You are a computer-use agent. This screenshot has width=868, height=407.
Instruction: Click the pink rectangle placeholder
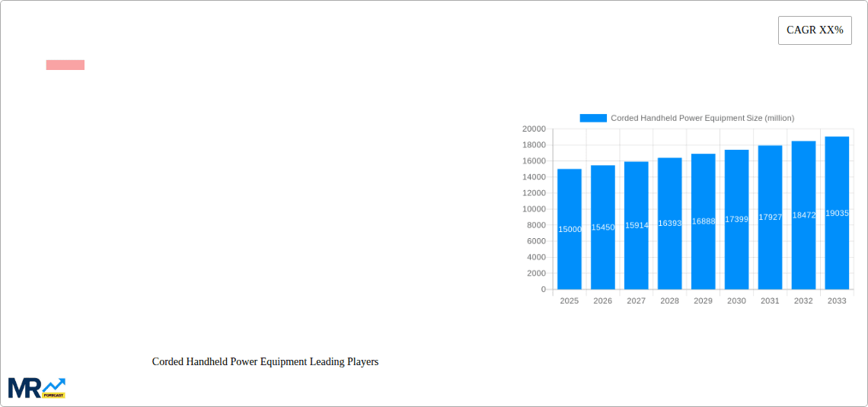click(65, 65)
